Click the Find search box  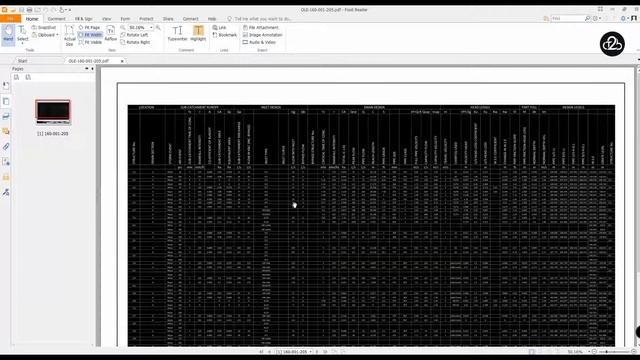pos(567,18)
